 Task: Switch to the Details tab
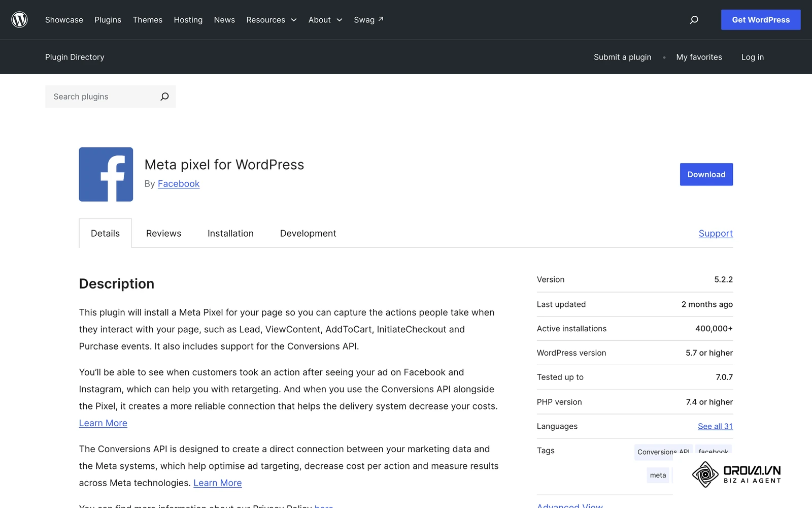tap(106, 233)
